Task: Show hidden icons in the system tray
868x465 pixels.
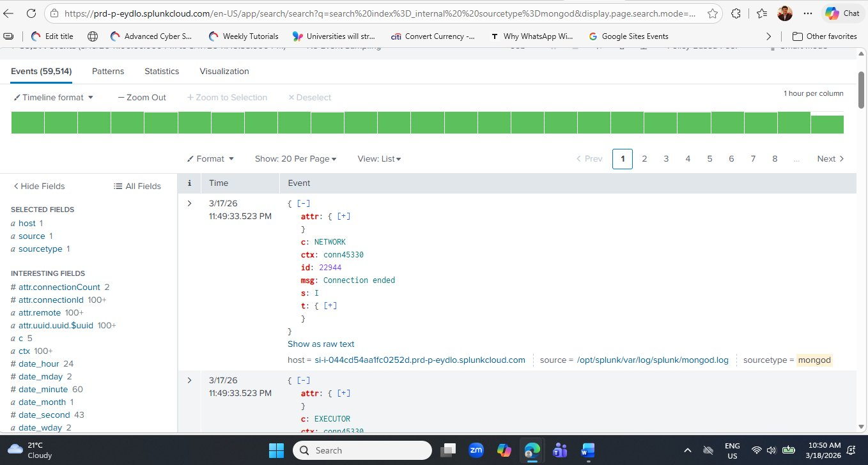Action: click(x=687, y=450)
